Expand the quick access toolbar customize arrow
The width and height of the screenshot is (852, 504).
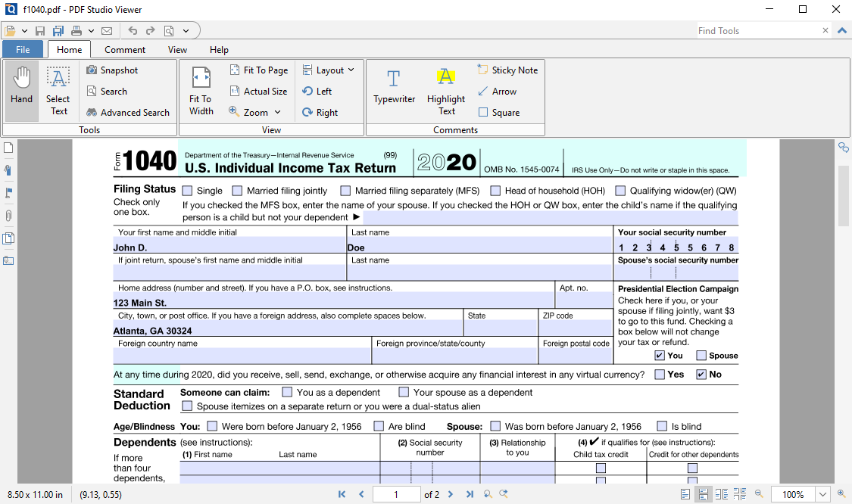point(186,31)
